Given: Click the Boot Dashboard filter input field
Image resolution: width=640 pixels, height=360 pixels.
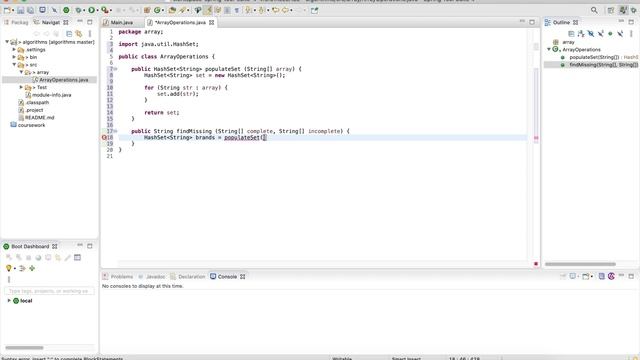Looking at the screenshot, I should point(49,291).
